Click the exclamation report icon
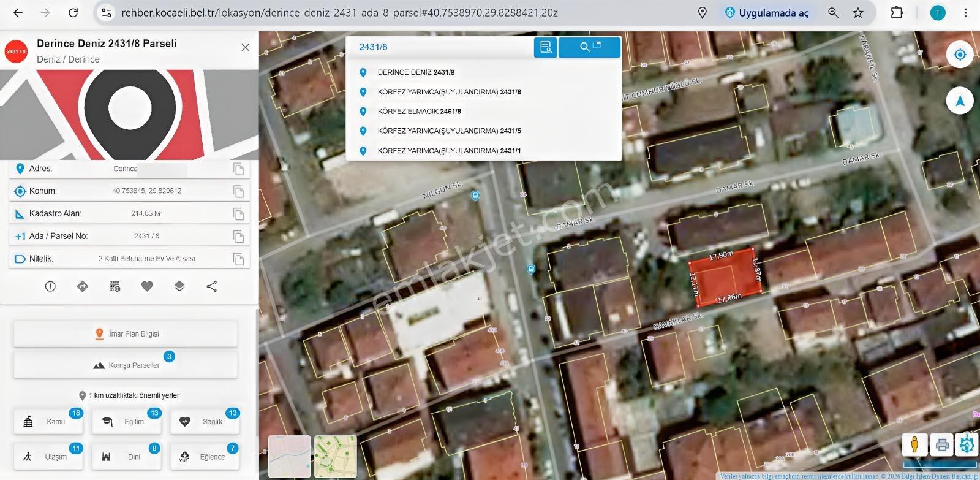This screenshot has height=480, width=980. (50, 286)
